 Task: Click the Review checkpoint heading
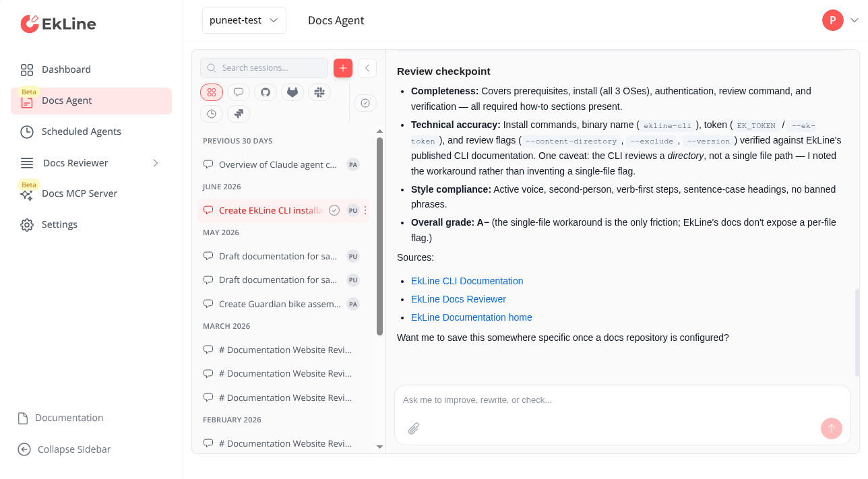click(x=443, y=71)
